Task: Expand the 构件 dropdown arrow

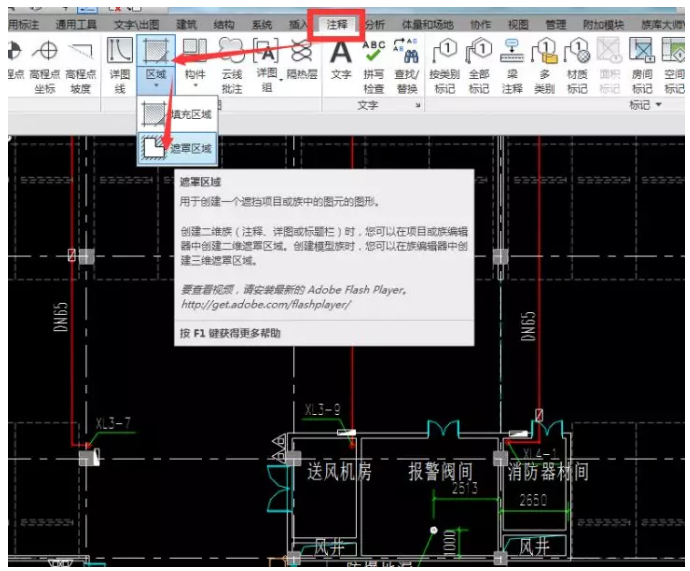Action: 195,85
